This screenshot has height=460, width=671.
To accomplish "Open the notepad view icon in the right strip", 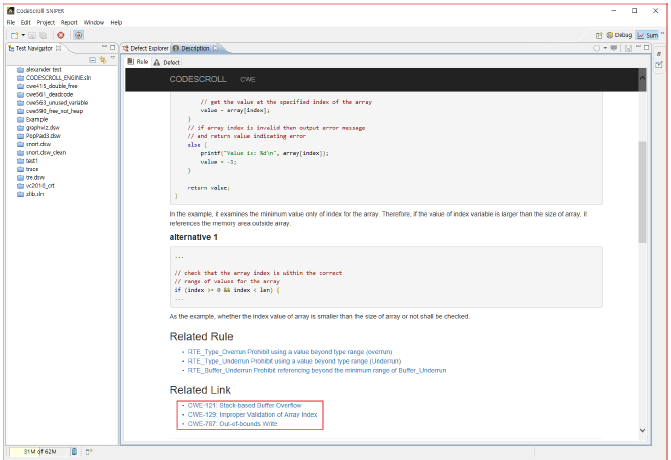I will (659, 65).
